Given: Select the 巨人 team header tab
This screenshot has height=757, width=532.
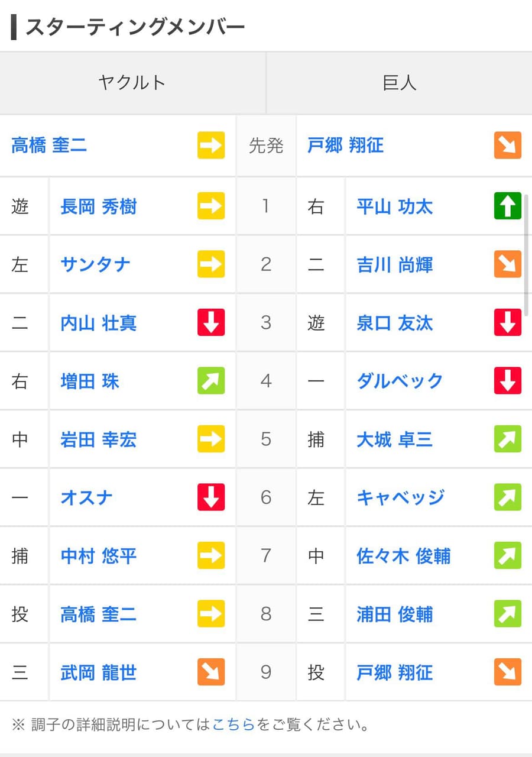Looking at the screenshot, I should click(x=400, y=83).
